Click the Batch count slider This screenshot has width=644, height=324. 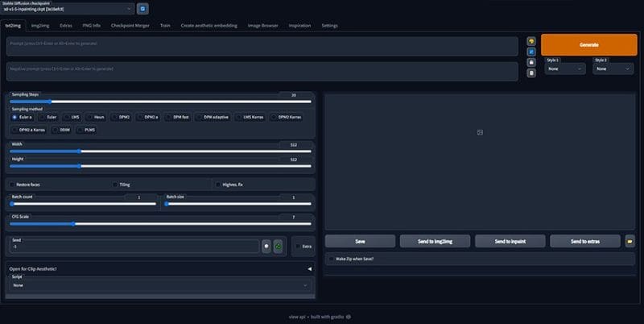pos(84,204)
